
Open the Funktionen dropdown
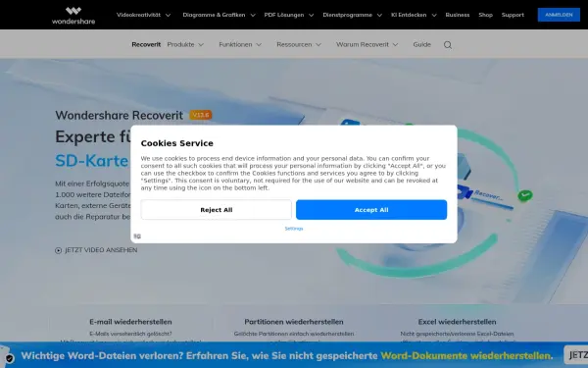click(x=240, y=44)
